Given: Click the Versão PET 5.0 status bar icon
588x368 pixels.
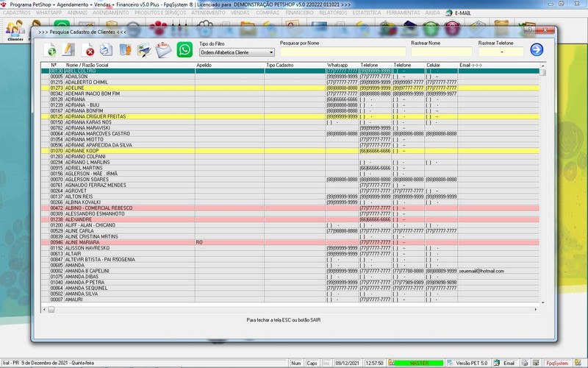Looking at the screenshot, I should tap(450, 363).
